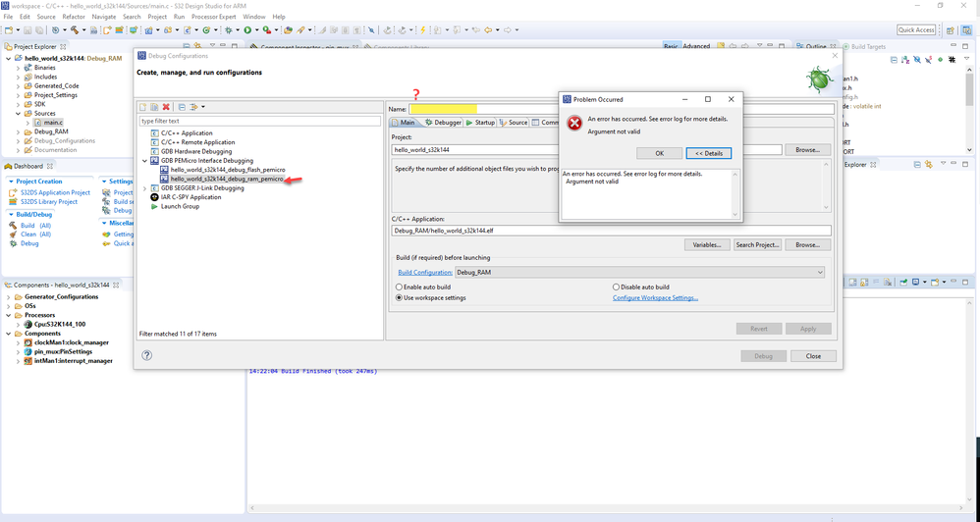This screenshot has height=522, width=980.
Task: Open the Source tab
Action: [x=514, y=123]
